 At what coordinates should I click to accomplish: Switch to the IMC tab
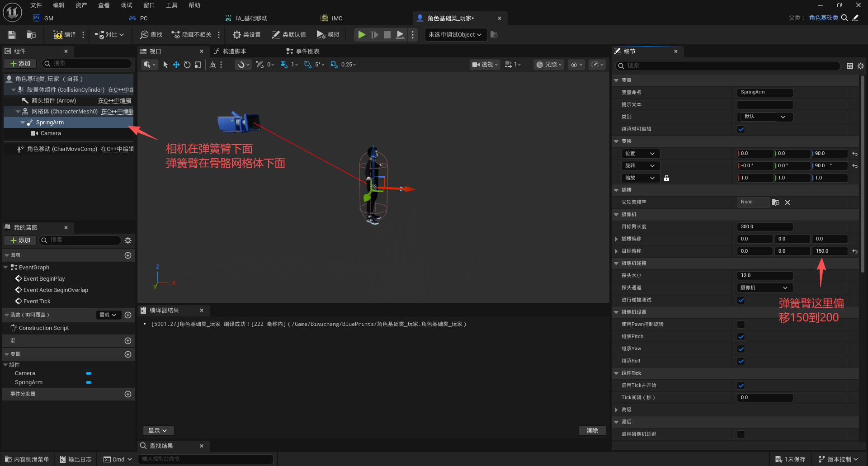click(x=337, y=19)
